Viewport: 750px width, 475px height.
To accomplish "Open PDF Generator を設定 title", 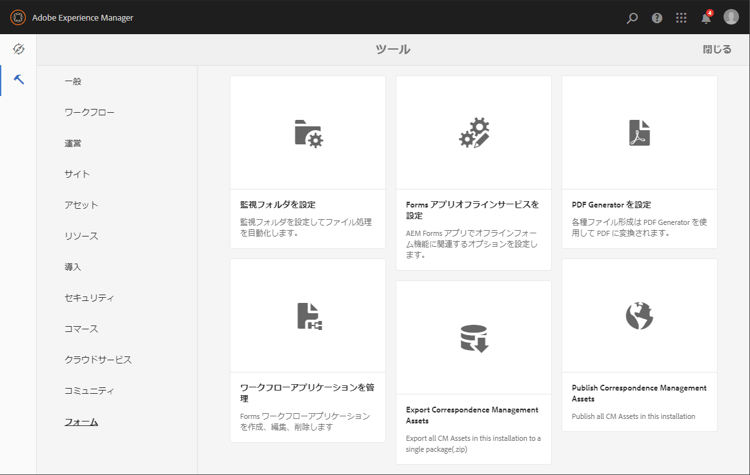I will [x=611, y=204].
